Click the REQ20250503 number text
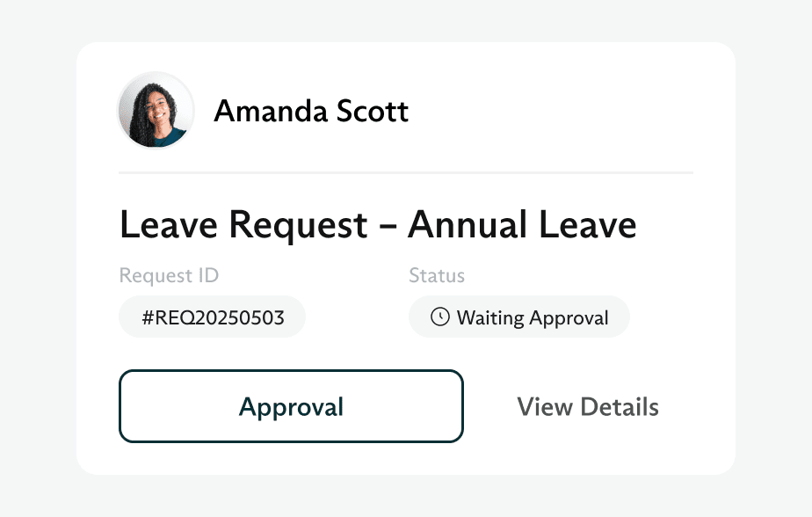Image resolution: width=812 pixels, height=517 pixels. point(218,317)
